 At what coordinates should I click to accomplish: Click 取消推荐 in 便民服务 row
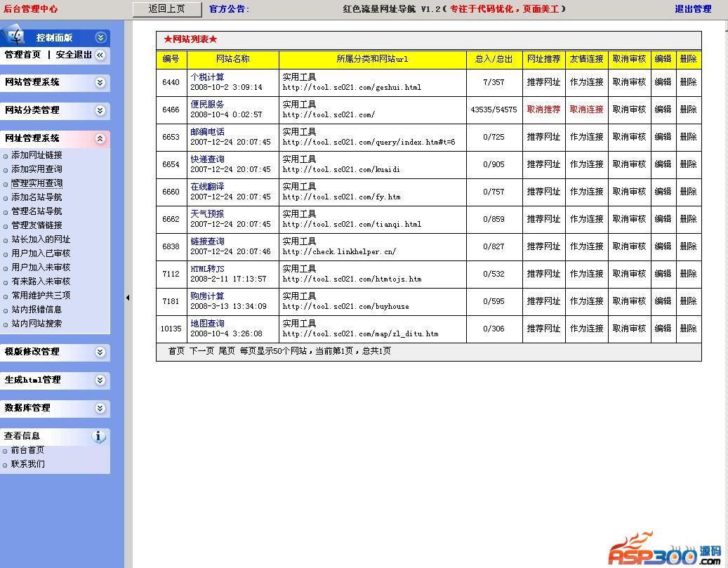click(x=543, y=110)
